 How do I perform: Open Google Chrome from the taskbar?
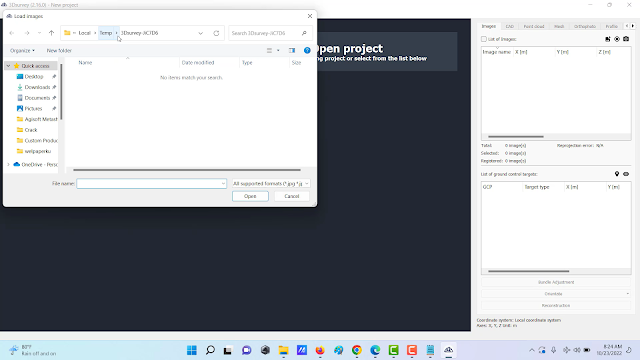pyautogui.click(x=357, y=350)
